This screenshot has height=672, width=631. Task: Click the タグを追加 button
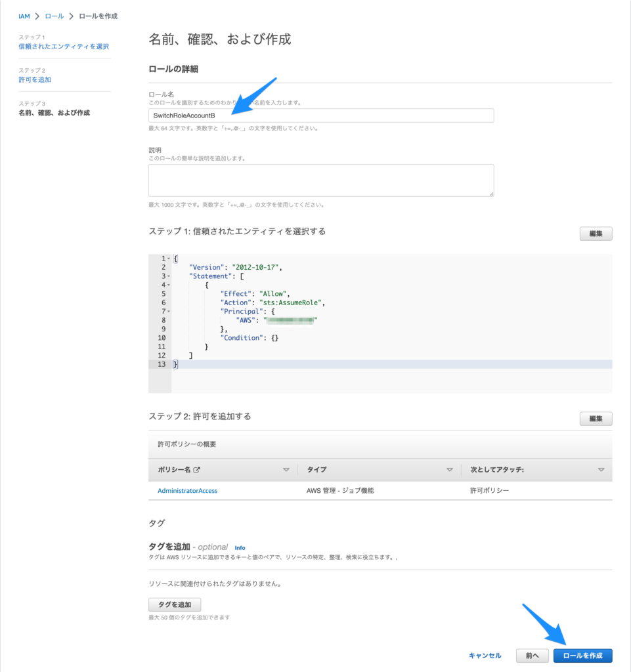coord(174,604)
